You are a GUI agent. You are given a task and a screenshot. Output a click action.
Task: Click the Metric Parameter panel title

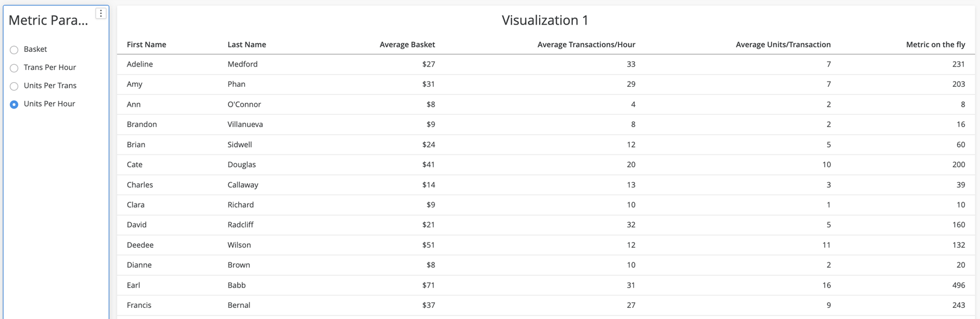[48, 20]
